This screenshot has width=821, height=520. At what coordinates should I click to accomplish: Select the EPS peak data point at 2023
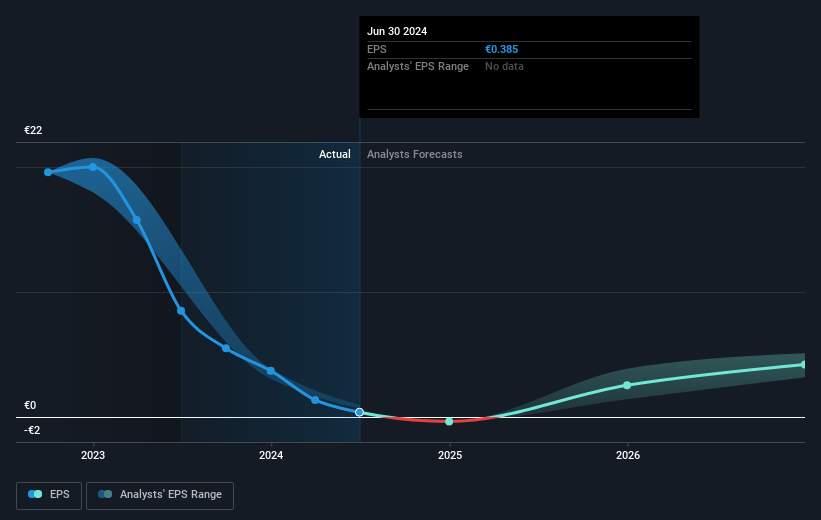[x=93, y=167]
